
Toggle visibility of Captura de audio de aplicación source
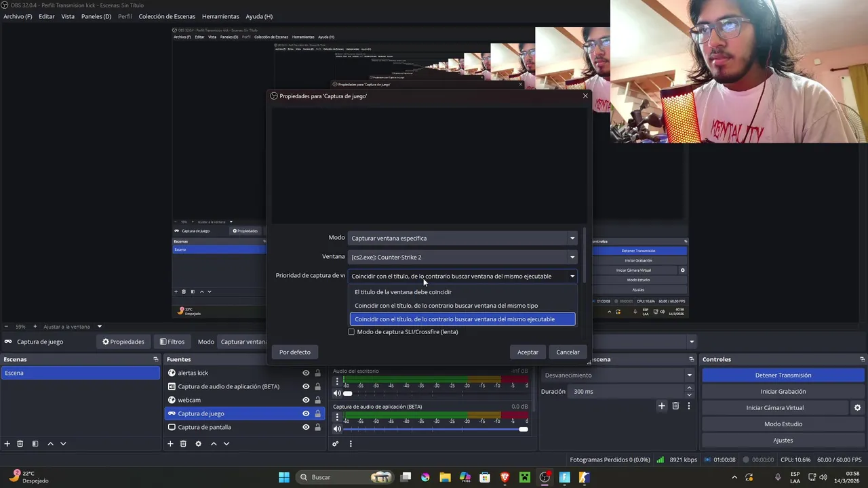click(306, 386)
